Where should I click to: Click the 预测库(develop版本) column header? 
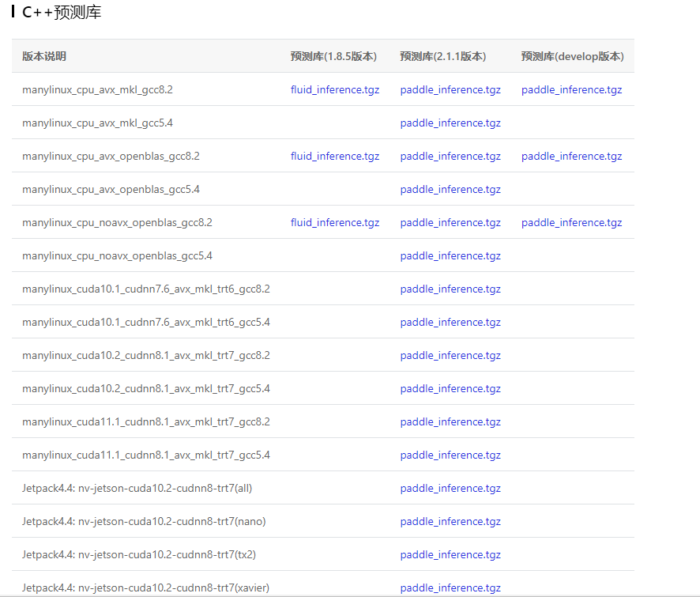click(572, 56)
